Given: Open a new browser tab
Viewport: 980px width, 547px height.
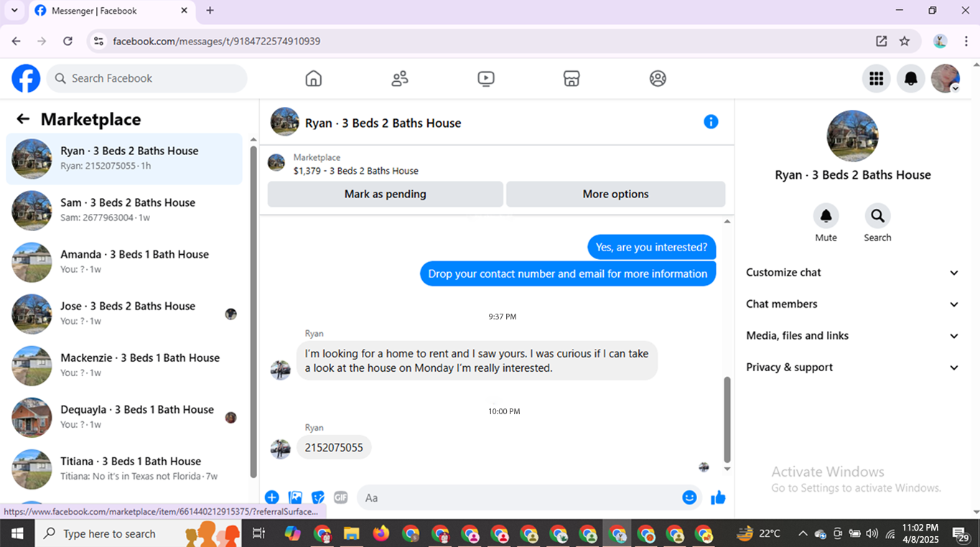Looking at the screenshot, I should pyautogui.click(x=210, y=11).
